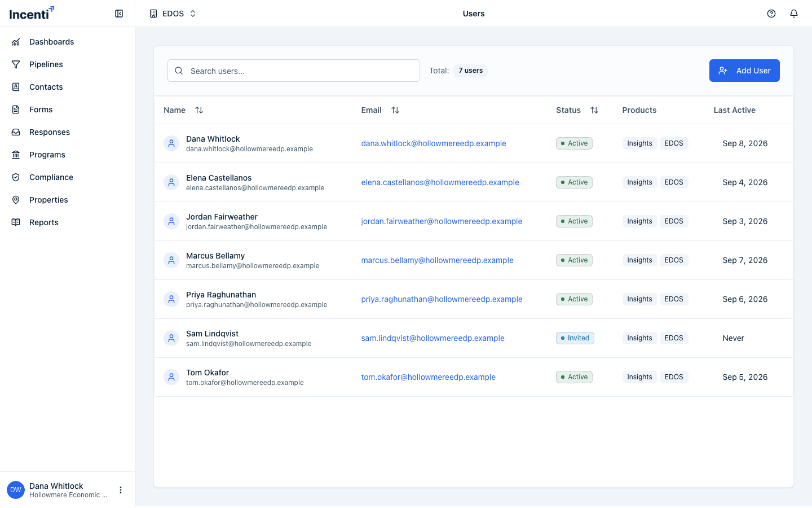The width and height of the screenshot is (812, 508).
Task: Click the Add User button
Action: 744,71
